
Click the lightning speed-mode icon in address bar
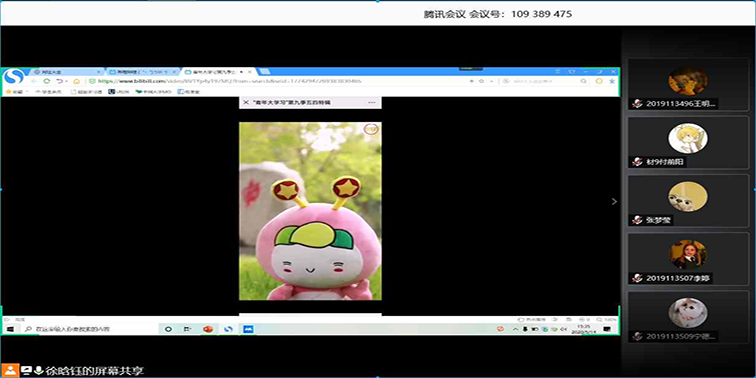(x=472, y=81)
